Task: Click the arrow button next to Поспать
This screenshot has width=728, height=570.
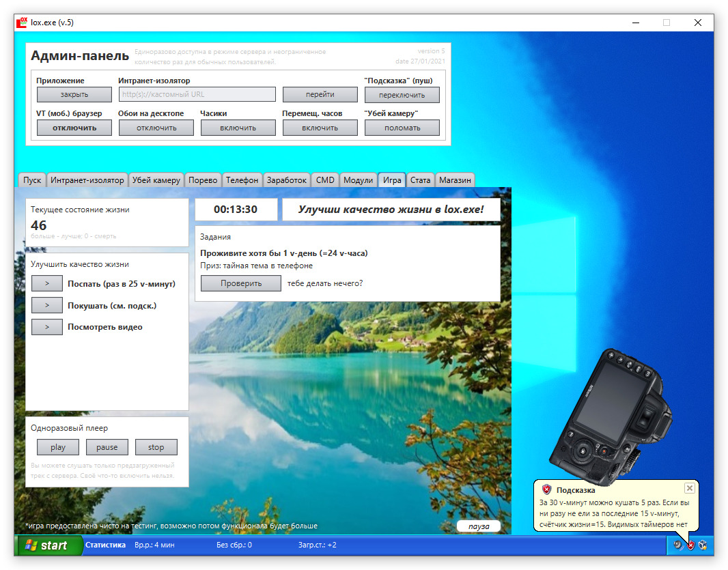Action: pyautogui.click(x=47, y=283)
